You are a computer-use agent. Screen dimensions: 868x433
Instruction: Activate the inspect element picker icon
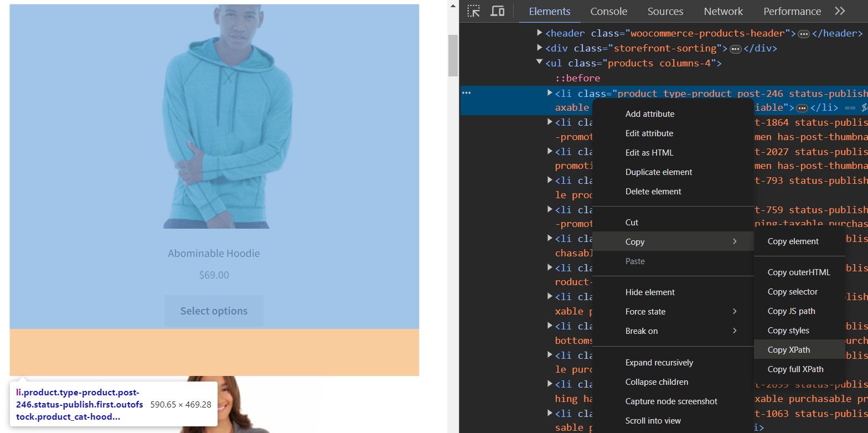473,11
